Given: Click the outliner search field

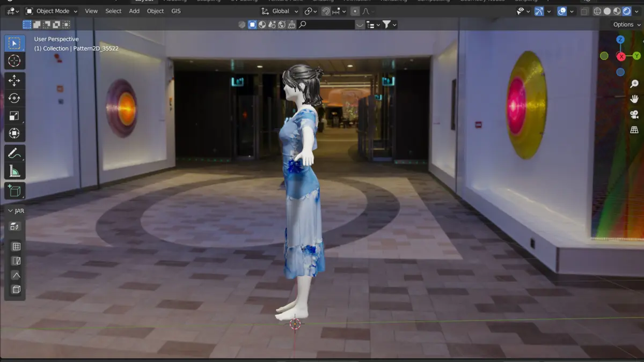Looking at the screenshot, I should tap(327, 25).
